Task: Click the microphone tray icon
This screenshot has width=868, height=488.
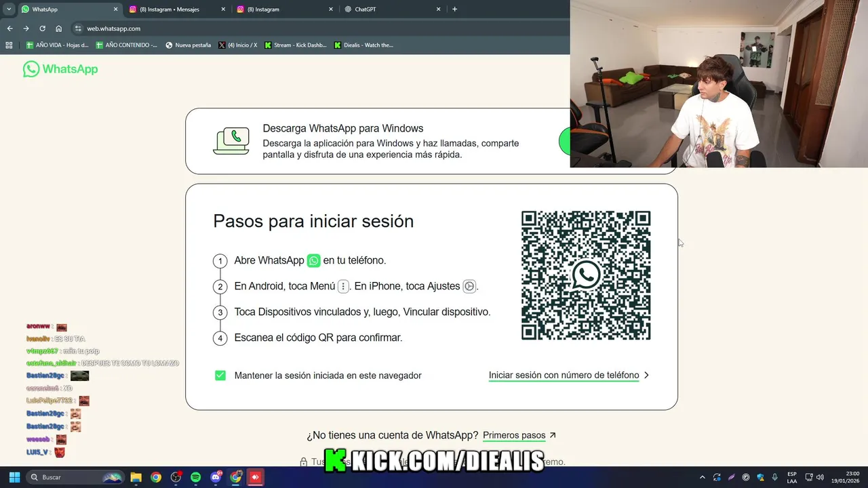Action: coord(774,477)
